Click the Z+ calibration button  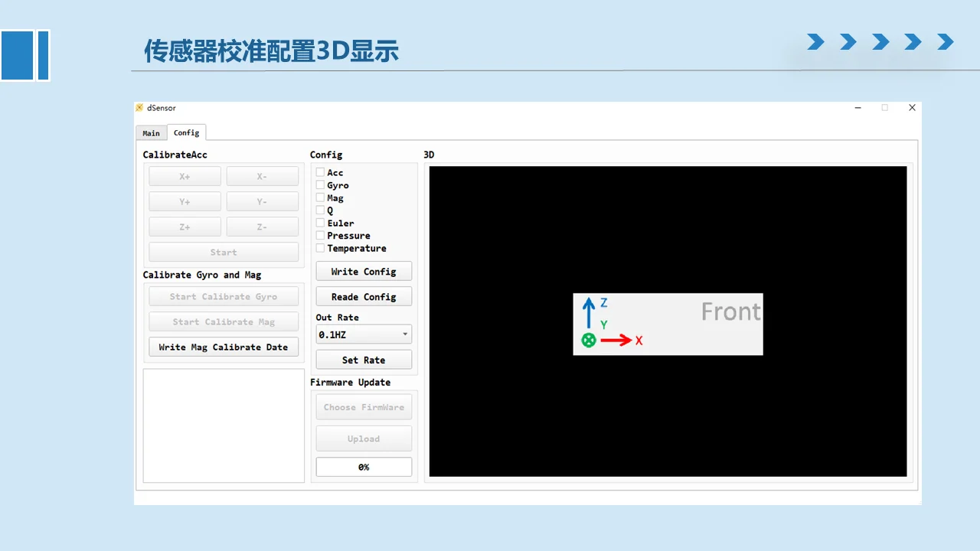coord(185,227)
